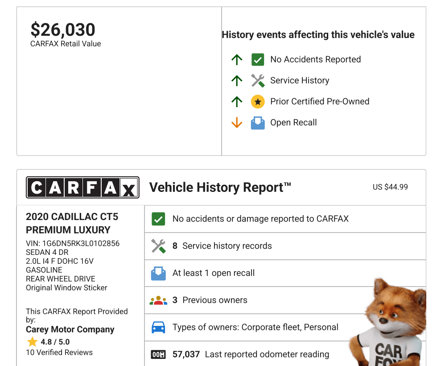
Task: Click the odometer icon next to 57,037
Action: coord(158,354)
